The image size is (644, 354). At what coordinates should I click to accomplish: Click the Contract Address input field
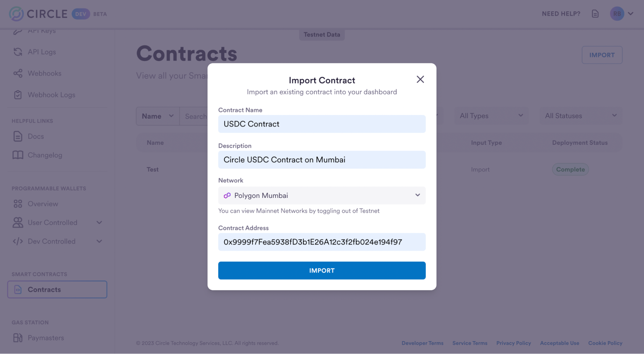[x=322, y=242]
